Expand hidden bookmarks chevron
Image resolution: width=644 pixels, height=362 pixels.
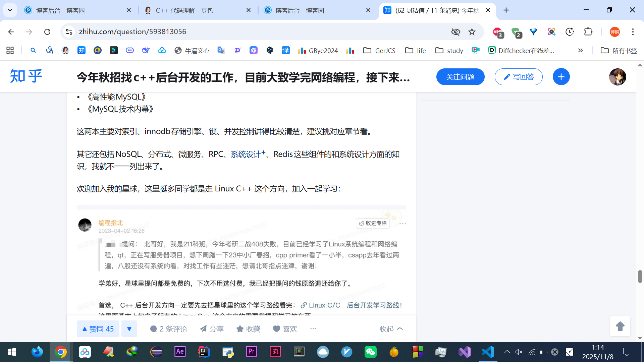(x=580, y=50)
